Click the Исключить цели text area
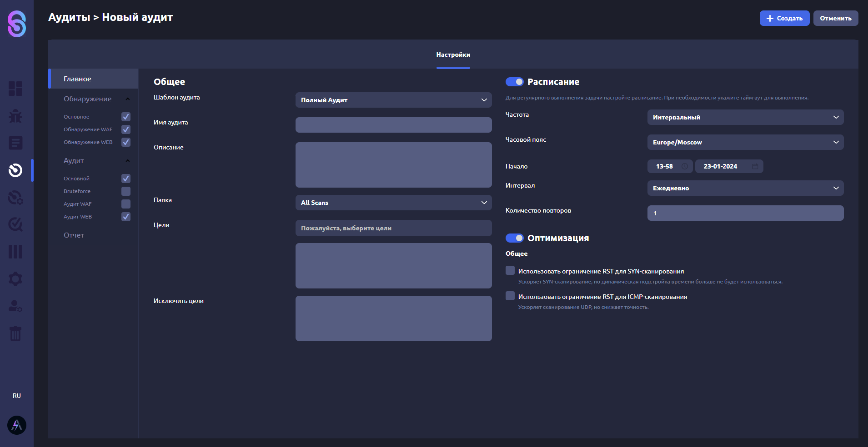The height and width of the screenshot is (447, 868). [394, 318]
